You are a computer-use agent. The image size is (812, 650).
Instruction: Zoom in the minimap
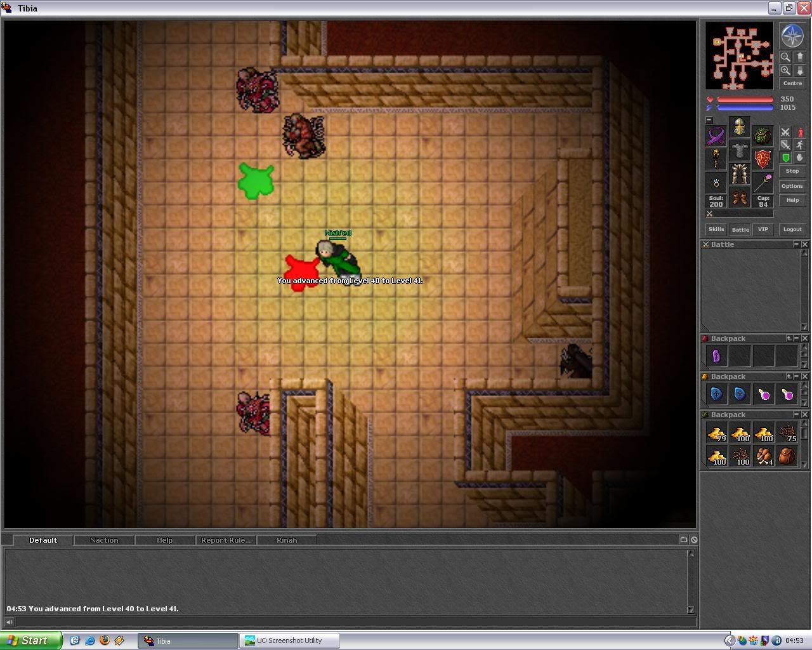pyautogui.click(x=785, y=70)
